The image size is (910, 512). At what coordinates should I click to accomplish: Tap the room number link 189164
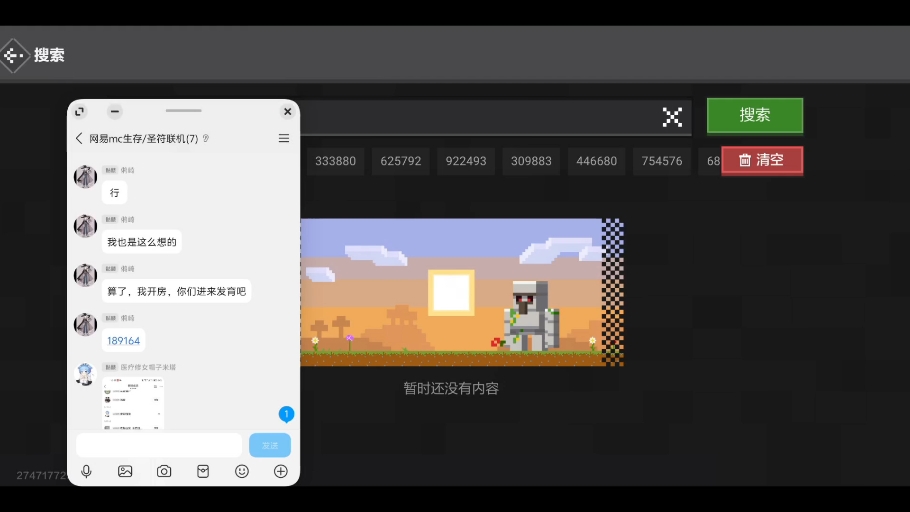coord(124,341)
